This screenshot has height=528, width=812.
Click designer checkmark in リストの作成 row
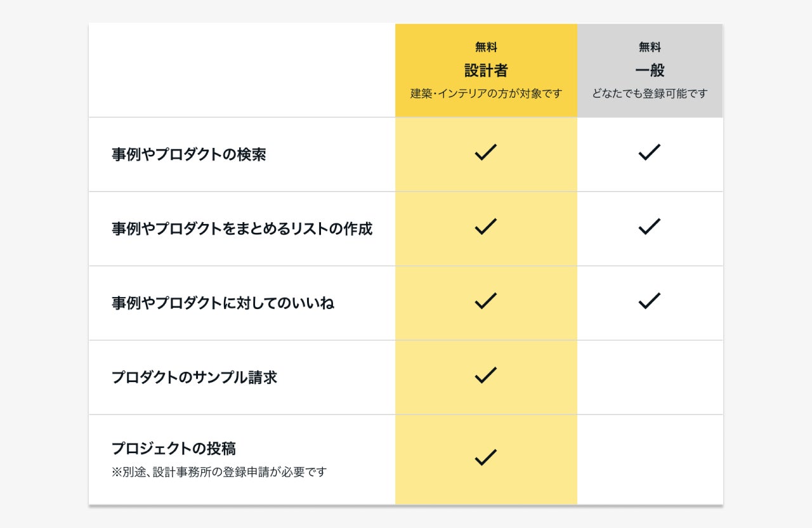(x=485, y=227)
